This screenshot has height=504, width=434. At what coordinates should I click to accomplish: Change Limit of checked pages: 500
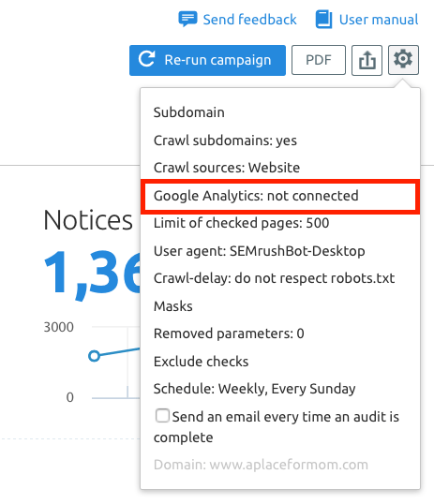click(x=241, y=223)
